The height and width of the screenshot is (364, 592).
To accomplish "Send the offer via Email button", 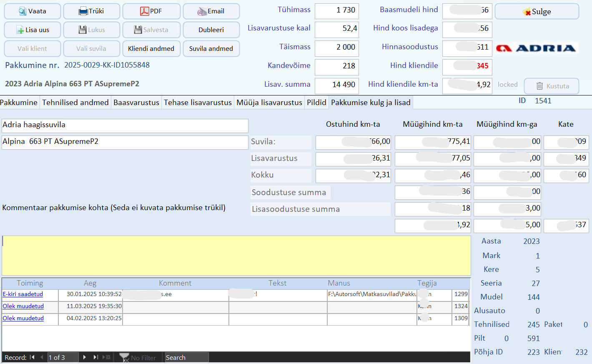I will click(211, 11).
